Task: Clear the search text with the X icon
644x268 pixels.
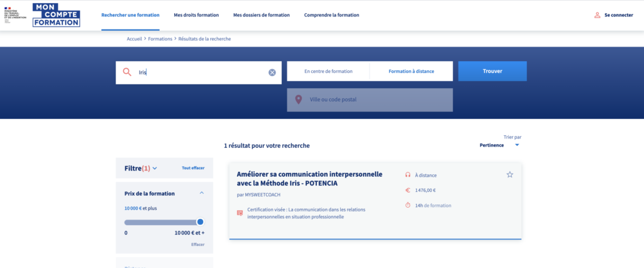Action: coord(272,73)
